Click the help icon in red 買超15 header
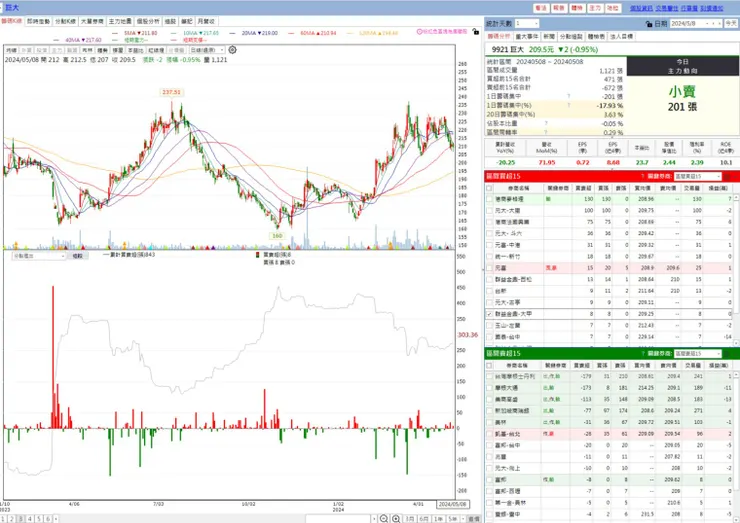Image resolution: width=740 pixels, height=523 pixels. 642,176
